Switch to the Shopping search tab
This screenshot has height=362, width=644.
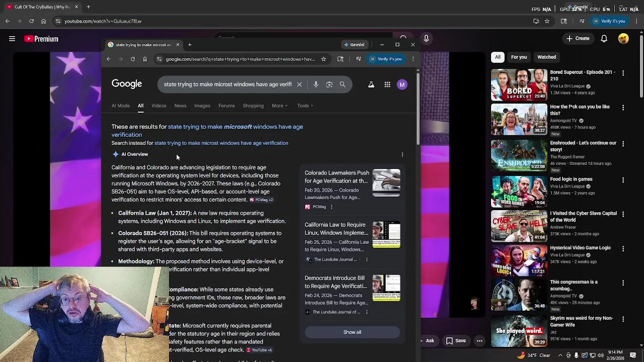[x=253, y=106]
